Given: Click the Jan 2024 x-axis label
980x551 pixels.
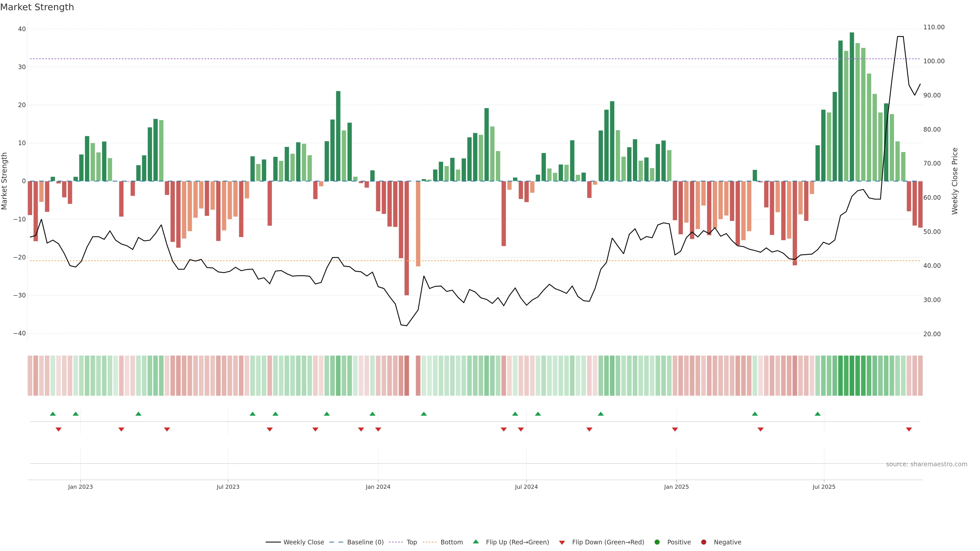Looking at the screenshot, I should [378, 487].
